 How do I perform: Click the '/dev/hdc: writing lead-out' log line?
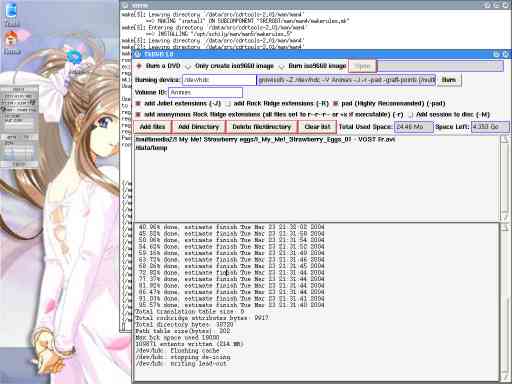(181, 364)
